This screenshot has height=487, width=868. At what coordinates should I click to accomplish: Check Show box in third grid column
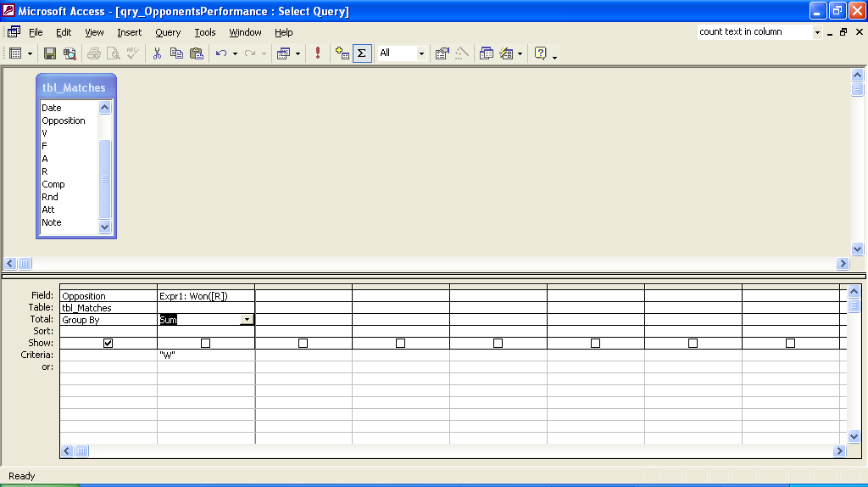click(303, 343)
